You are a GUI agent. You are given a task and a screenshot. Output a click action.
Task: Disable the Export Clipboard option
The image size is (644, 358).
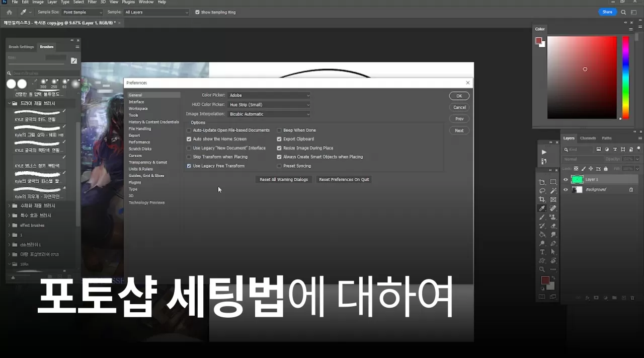pyautogui.click(x=279, y=139)
